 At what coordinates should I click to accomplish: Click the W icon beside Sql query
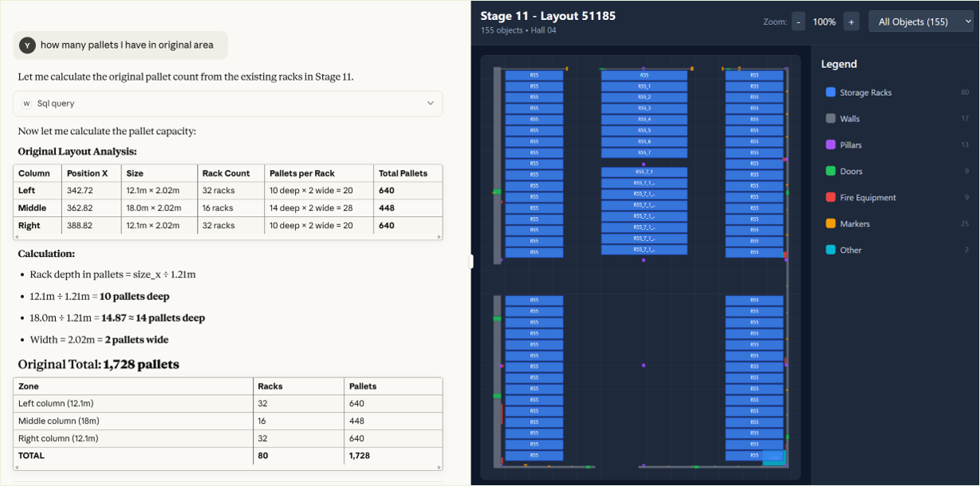(26, 104)
